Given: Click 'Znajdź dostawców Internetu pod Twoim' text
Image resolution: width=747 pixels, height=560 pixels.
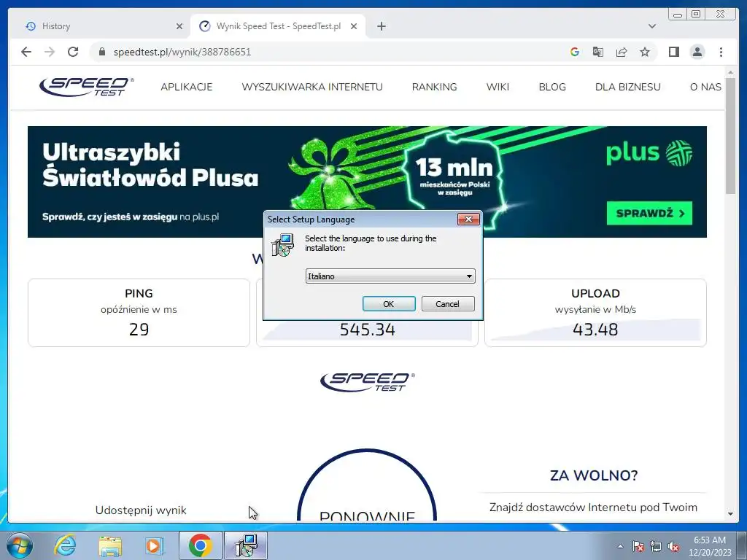Looking at the screenshot, I should coord(593,507).
